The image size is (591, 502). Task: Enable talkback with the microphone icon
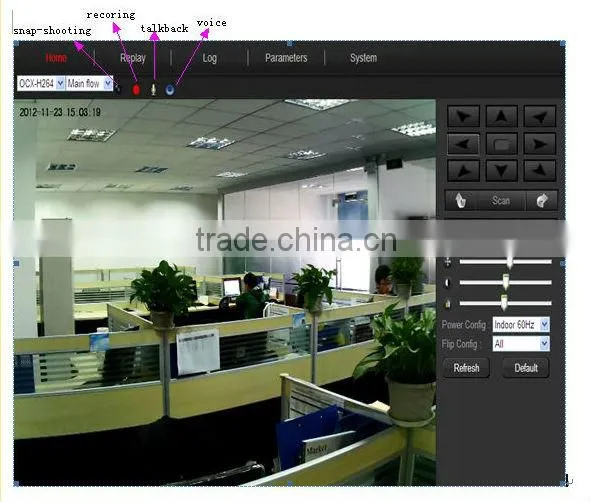153,89
